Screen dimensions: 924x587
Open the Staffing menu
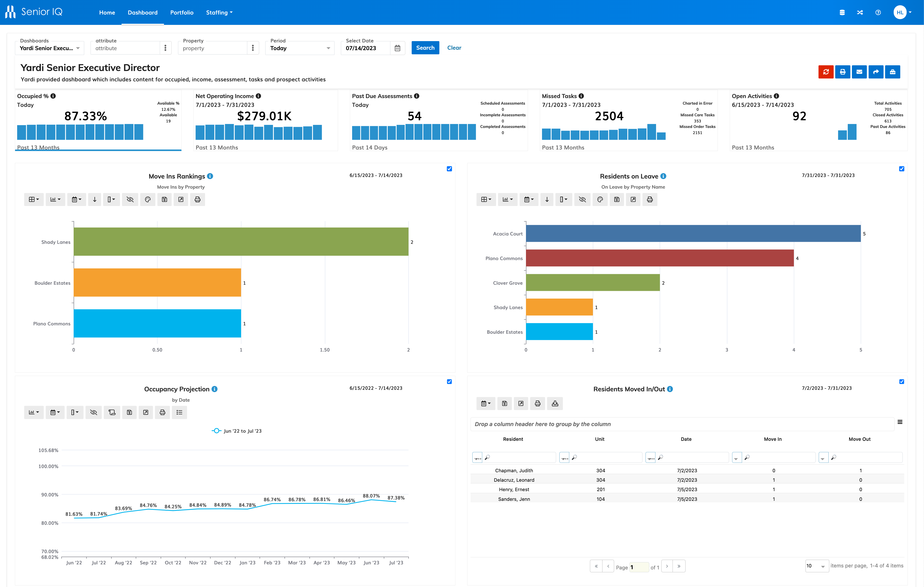pos(219,12)
